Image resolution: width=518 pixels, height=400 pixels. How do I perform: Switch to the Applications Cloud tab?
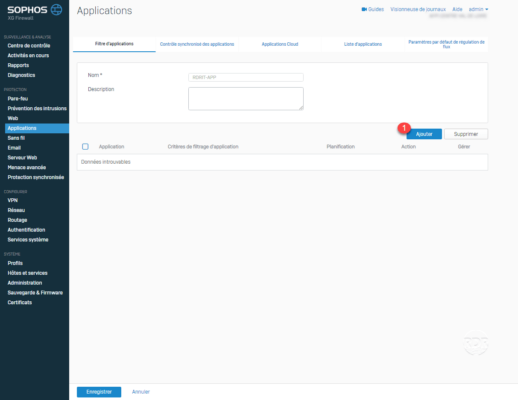280,44
